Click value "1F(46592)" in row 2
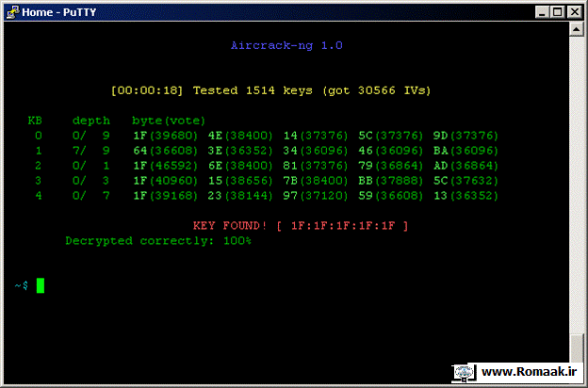This screenshot has height=388, width=588. click(x=166, y=166)
